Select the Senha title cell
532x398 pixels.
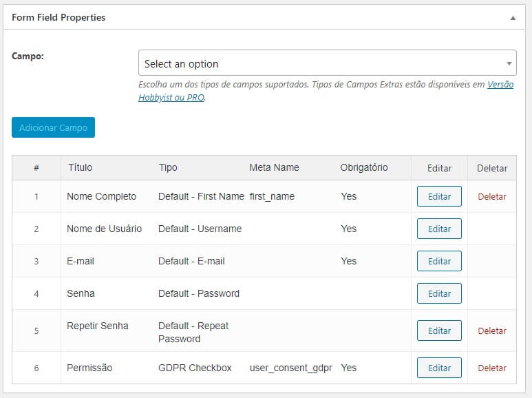[x=81, y=293]
